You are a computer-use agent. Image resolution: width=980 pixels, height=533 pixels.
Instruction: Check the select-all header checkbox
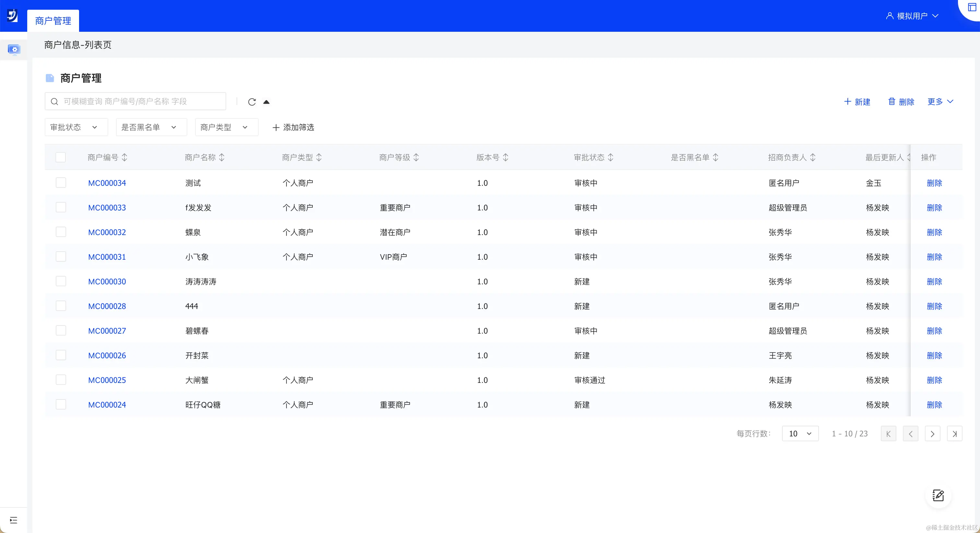coord(61,157)
